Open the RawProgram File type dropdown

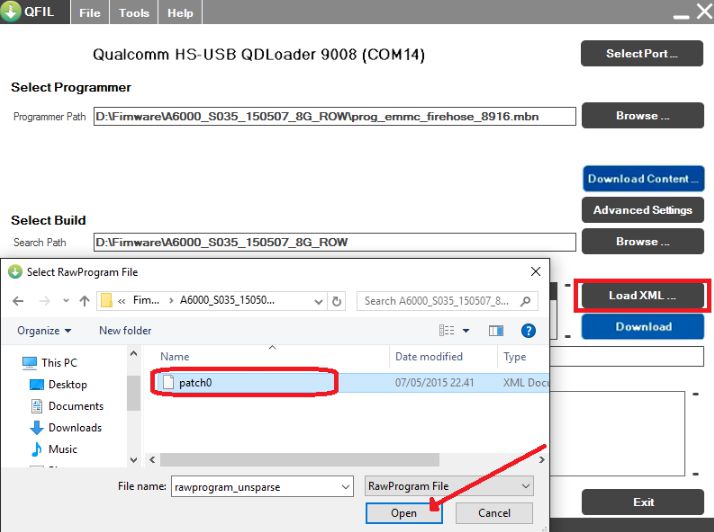click(x=449, y=486)
